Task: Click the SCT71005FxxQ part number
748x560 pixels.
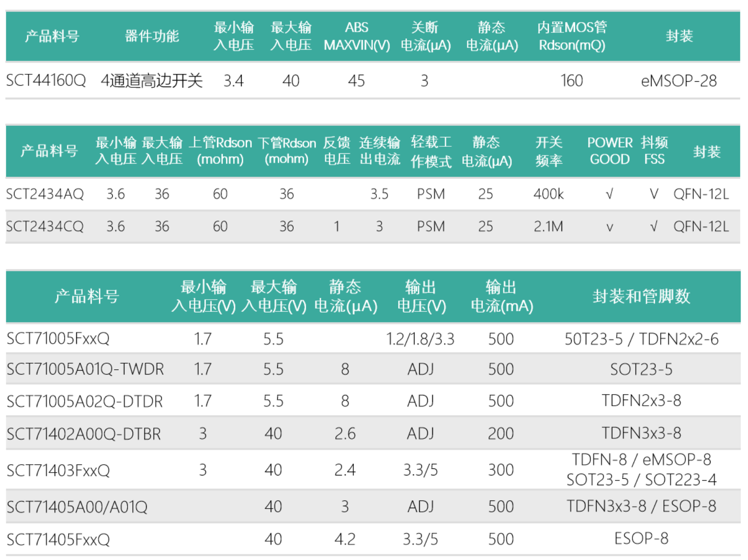Action: tap(58, 338)
